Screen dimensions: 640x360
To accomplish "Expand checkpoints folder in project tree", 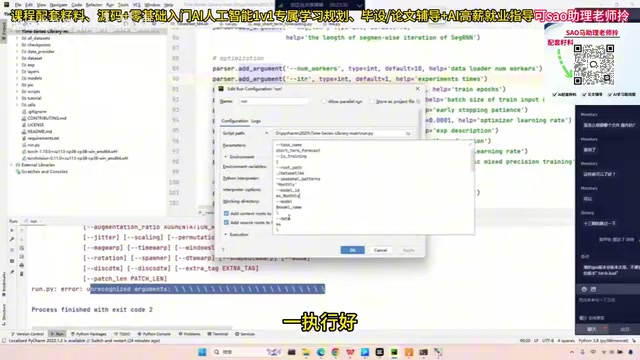I will click(17, 45).
